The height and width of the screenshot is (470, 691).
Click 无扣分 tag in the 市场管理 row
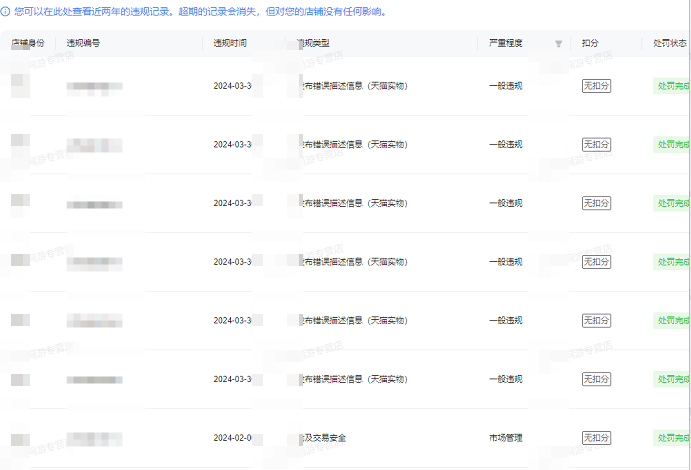(x=596, y=438)
